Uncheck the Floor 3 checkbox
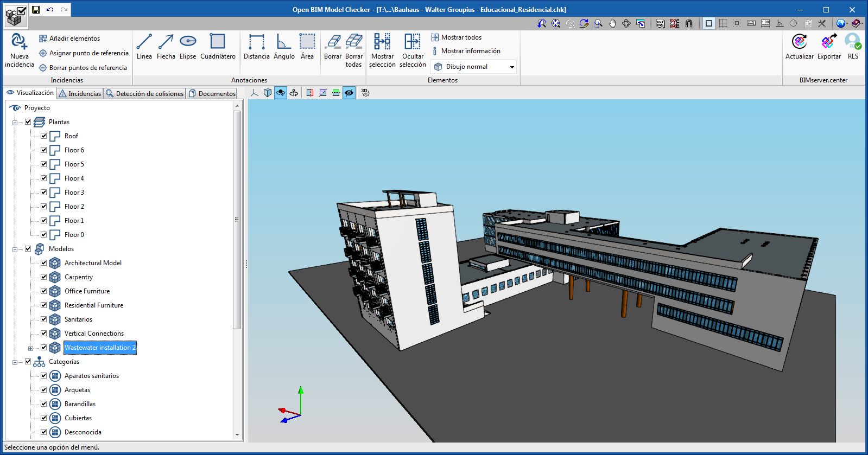 44,193
